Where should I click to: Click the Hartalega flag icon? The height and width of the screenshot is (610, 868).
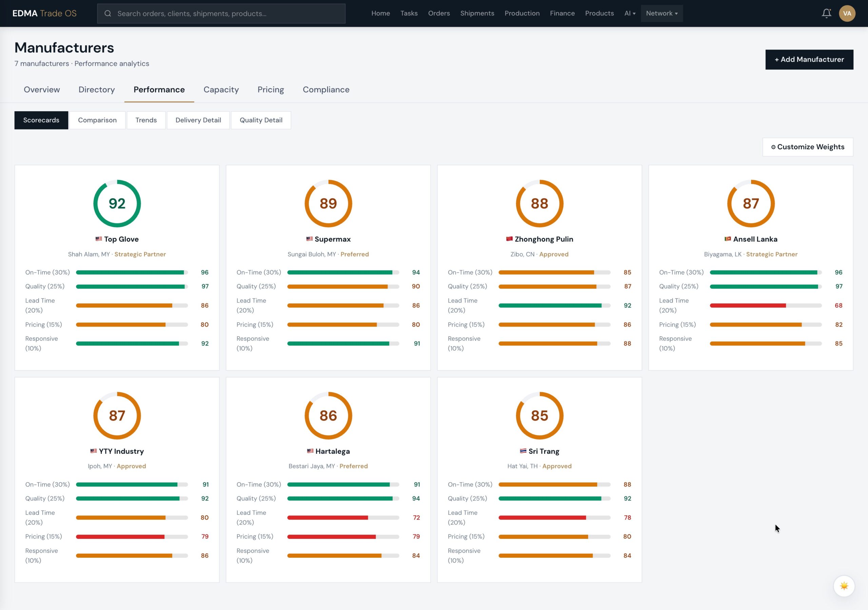310,451
